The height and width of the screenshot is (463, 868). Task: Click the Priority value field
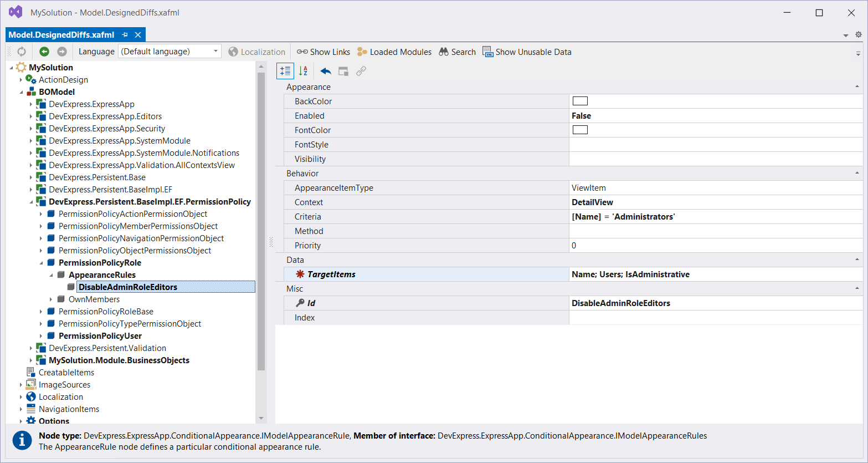716,245
